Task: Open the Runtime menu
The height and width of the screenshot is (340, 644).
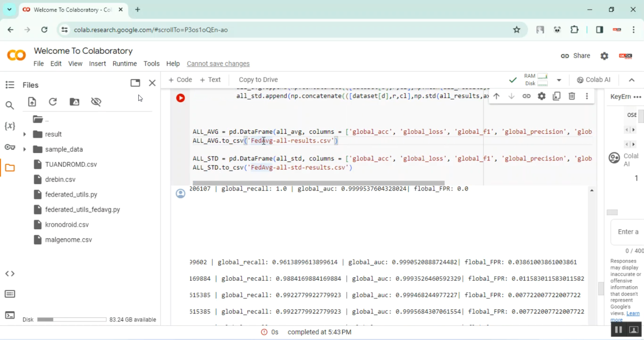Action: pyautogui.click(x=125, y=63)
